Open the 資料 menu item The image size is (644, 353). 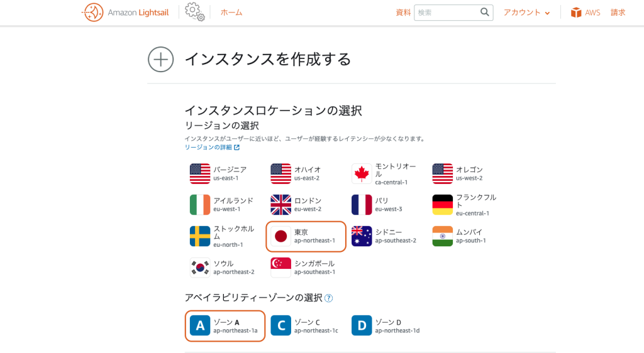click(x=403, y=13)
